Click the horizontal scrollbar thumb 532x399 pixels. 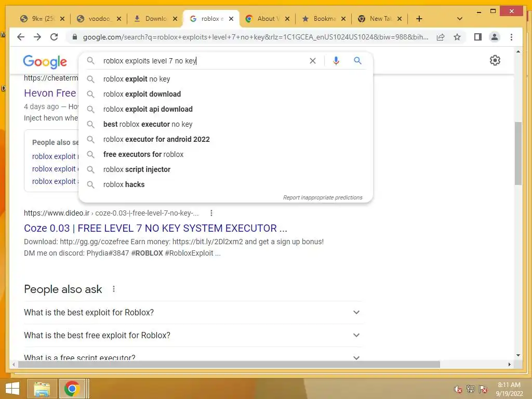click(x=229, y=364)
